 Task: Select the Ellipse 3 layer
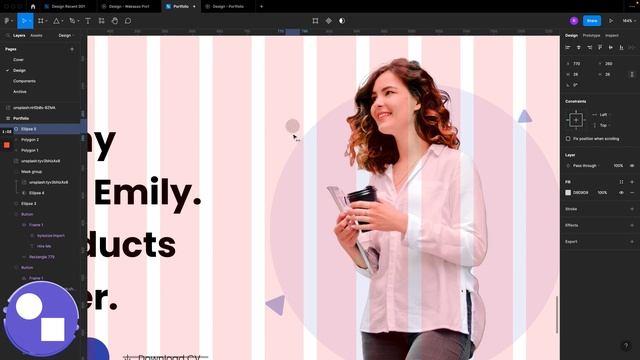pyautogui.click(x=29, y=204)
